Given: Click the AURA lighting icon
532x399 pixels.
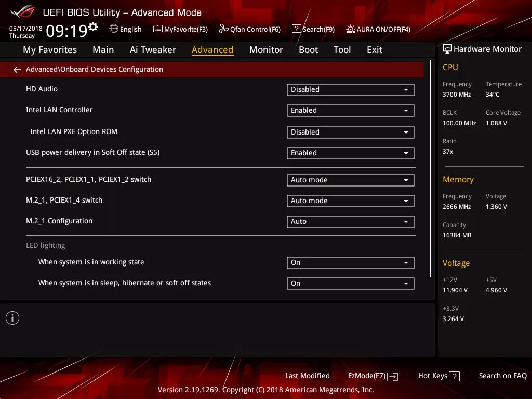Looking at the screenshot, I should [x=351, y=29].
